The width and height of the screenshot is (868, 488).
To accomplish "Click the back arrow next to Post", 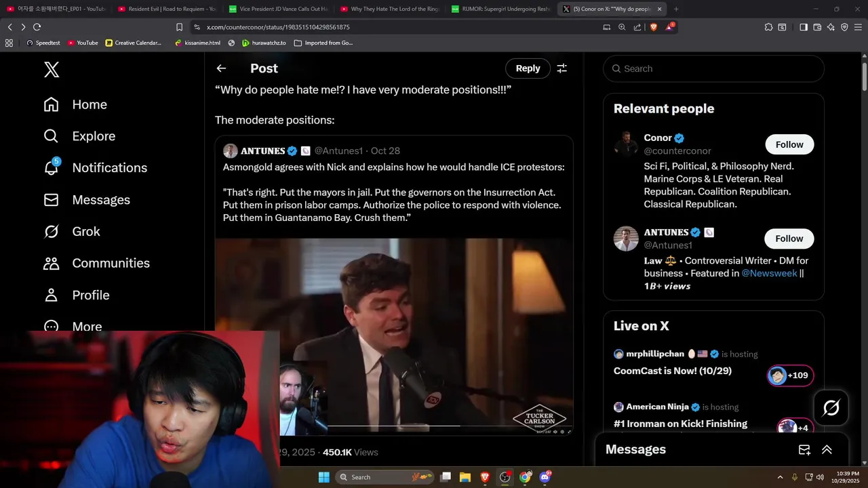I will (221, 68).
